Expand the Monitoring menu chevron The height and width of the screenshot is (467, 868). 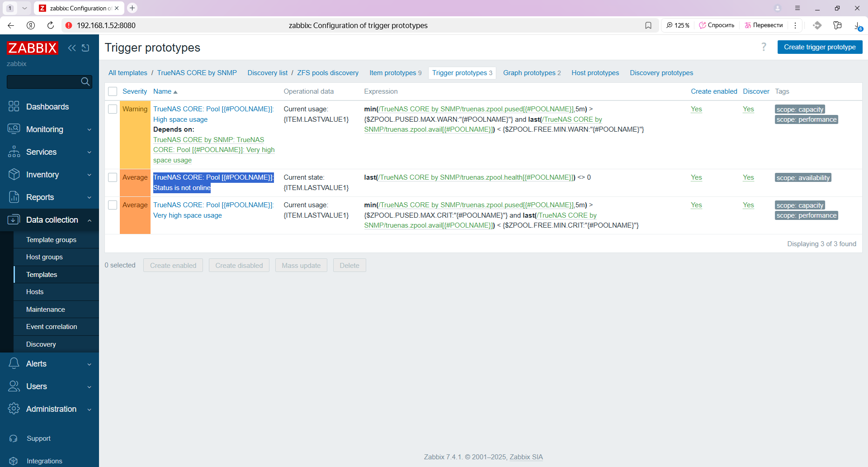(90, 129)
